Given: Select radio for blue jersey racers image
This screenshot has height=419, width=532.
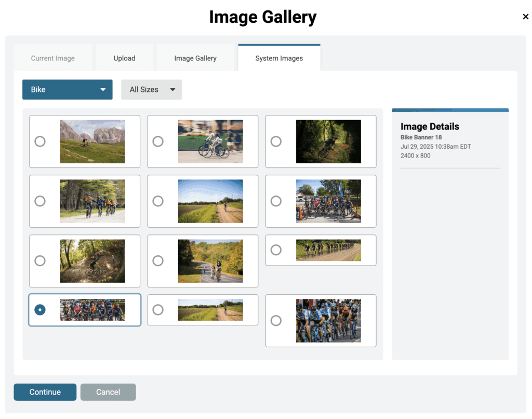Looking at the screenshot, I should pos(276,321).
